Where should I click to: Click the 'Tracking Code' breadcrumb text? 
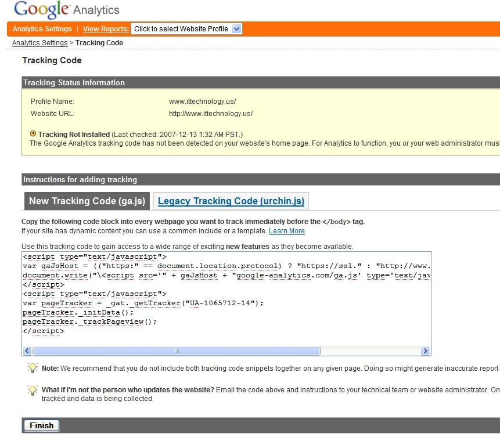coord(99,43)
